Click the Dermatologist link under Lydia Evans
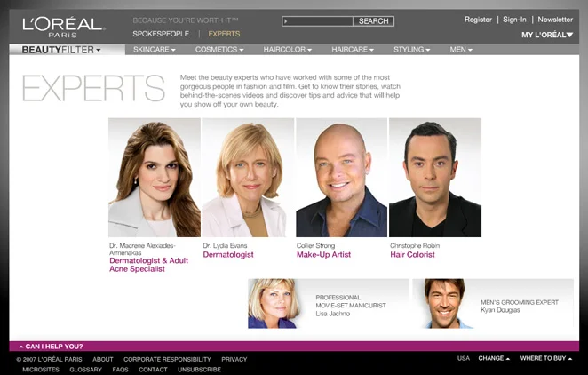The image size is (588, 375). click(228, 255)
